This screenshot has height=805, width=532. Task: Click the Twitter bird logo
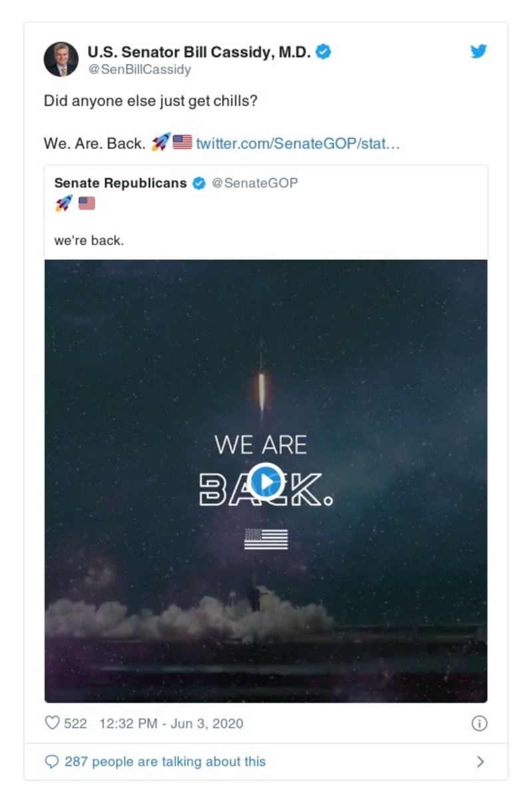(x=479, y=51)
